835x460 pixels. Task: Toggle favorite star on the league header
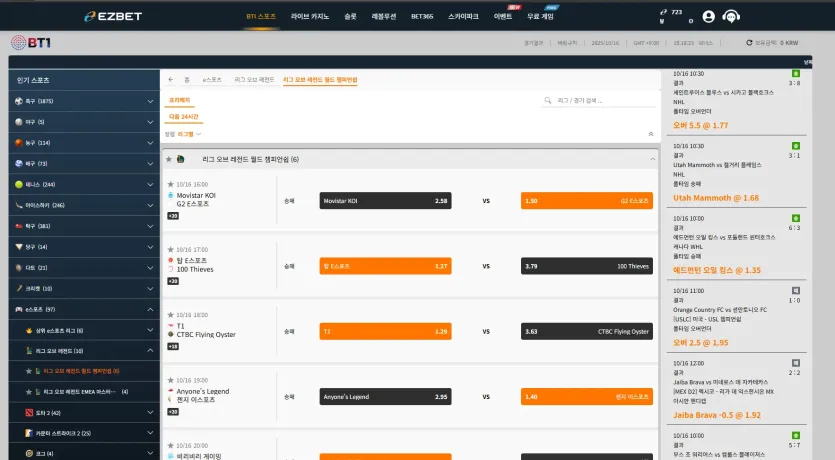169,159
